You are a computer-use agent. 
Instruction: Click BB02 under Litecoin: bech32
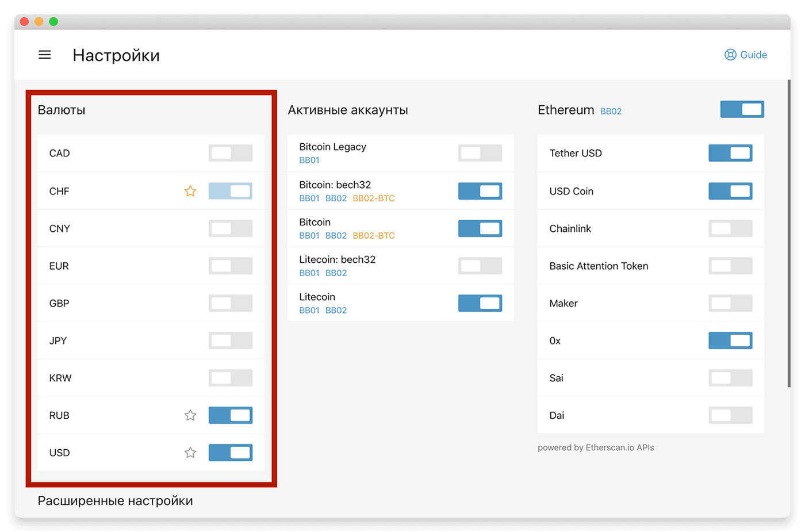(336, 273)
